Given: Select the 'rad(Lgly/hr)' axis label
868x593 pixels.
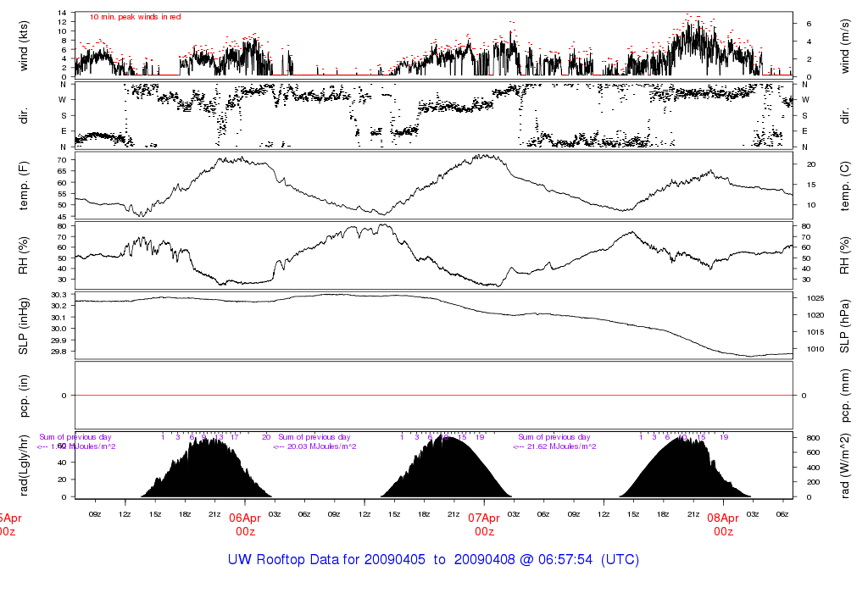Looking at the screenshot, I should pyautogui.click(x=23, y=465).
